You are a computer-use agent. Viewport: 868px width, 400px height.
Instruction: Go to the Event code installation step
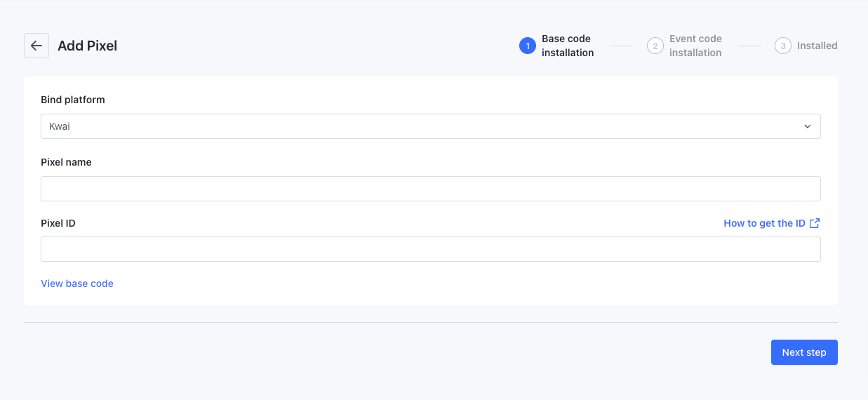pos(695,46)
